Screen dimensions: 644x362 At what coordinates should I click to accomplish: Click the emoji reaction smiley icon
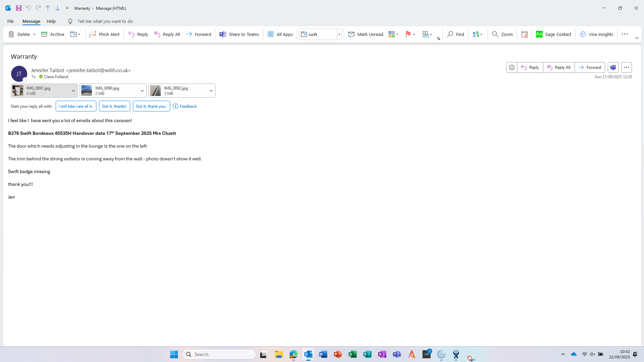click(511, 67)
